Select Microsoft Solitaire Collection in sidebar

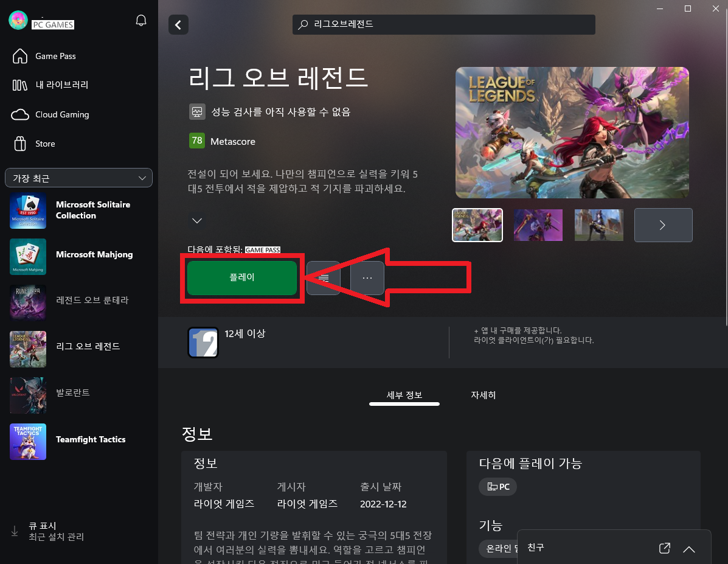(x=79, y=211)
